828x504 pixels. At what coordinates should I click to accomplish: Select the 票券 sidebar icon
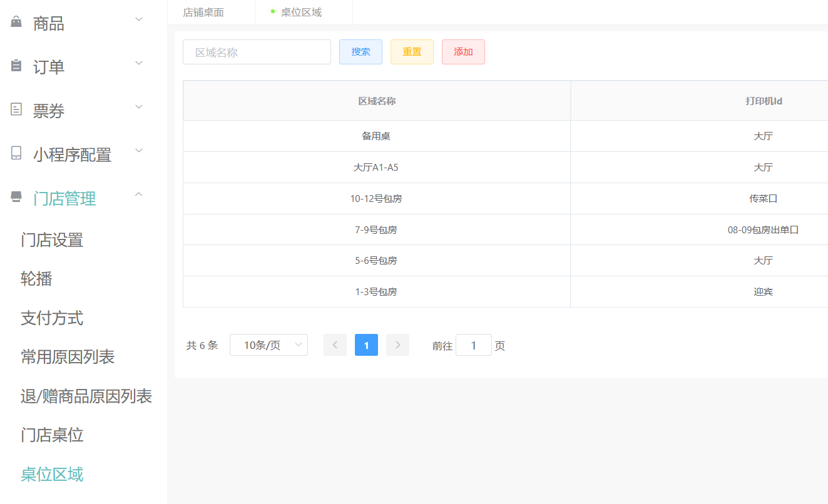[x=16, y=108]
